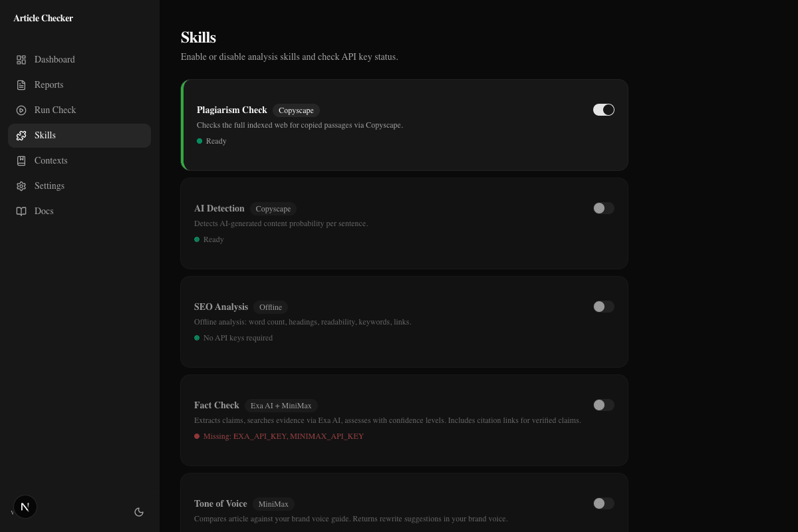Enable the AI Detection skill
Viewport: 798px width, 532px height.
click(604, 208)
